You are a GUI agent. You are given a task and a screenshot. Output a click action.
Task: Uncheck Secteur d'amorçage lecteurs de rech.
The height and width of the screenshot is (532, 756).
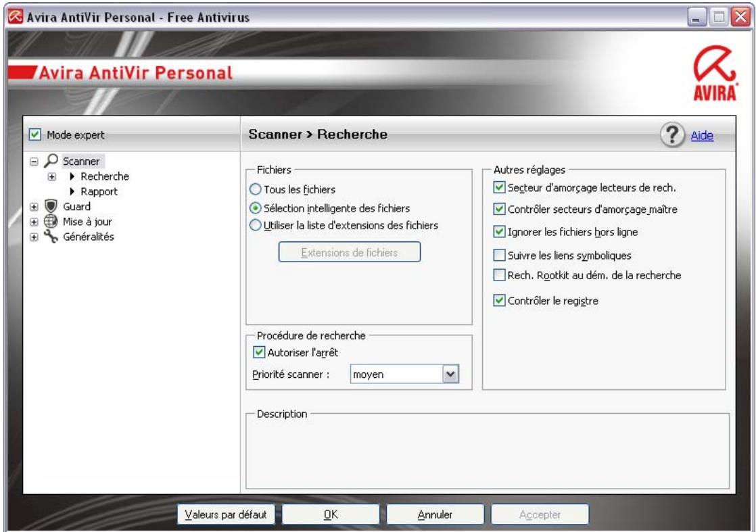[500, 187]
